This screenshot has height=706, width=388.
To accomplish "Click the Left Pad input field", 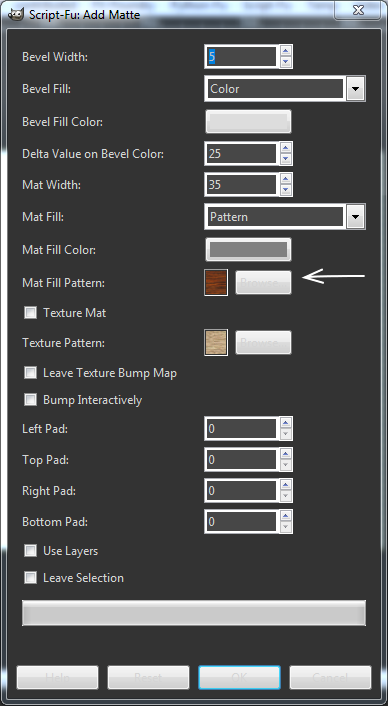I will point(241,429).
